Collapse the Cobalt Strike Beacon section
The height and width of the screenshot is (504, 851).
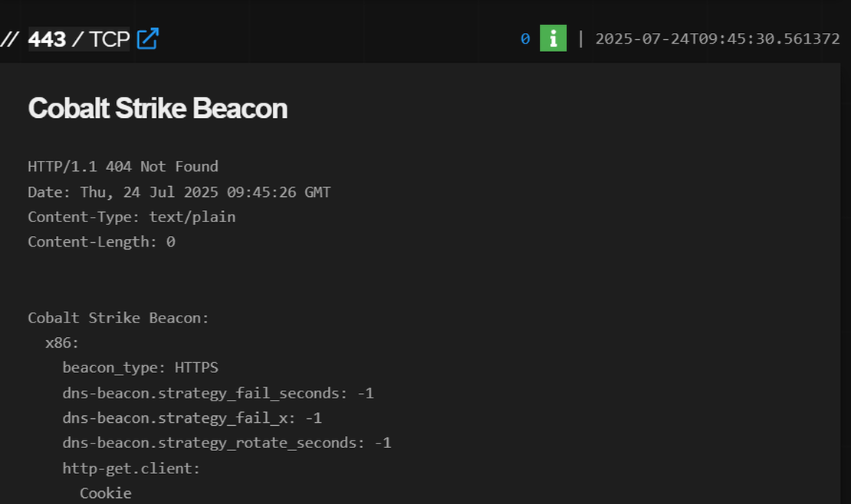(x=117, y=317)
